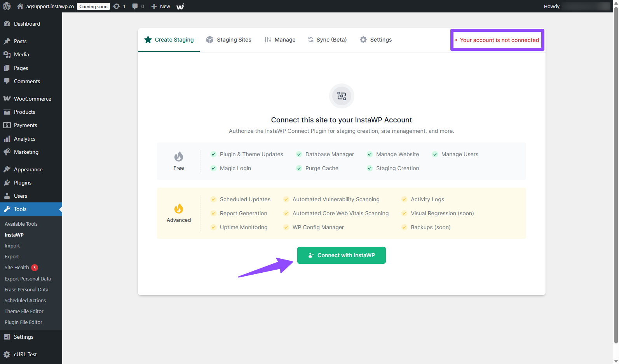
Task: Open Available Tools submenu item
Action: coord(21,224)
